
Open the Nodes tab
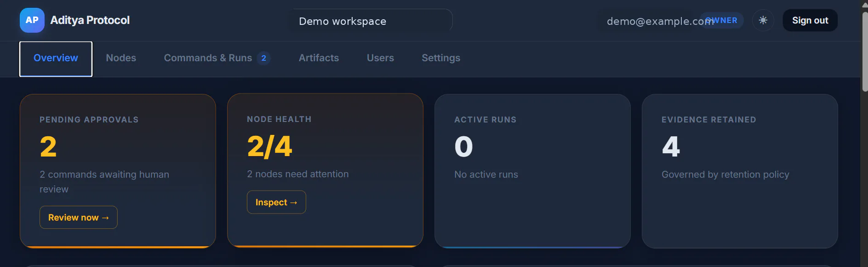[x=121, y=58]
